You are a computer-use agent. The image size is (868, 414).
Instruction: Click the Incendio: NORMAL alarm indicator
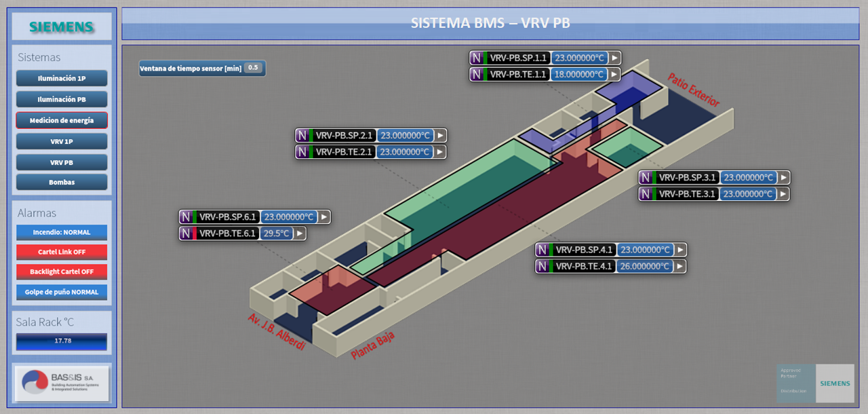(62, 232)
